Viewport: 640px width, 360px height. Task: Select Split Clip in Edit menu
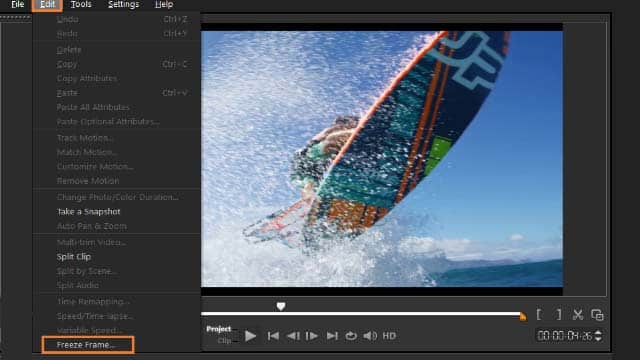[x=74, y=257]
